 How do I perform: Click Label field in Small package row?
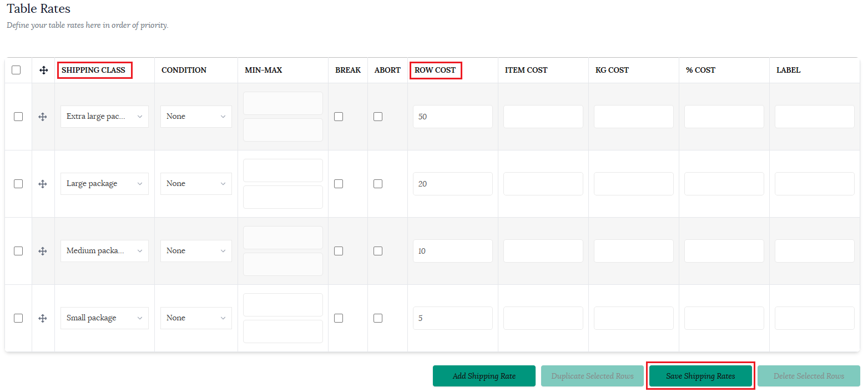click(x=815, y=318)
